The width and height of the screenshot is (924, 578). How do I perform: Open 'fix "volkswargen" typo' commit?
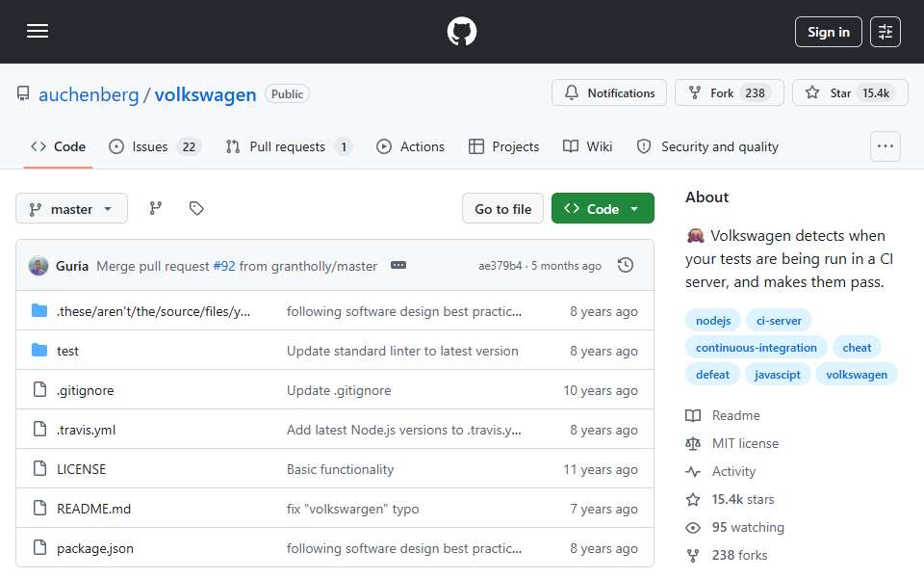pyautogui.click(x=353, y=509)
